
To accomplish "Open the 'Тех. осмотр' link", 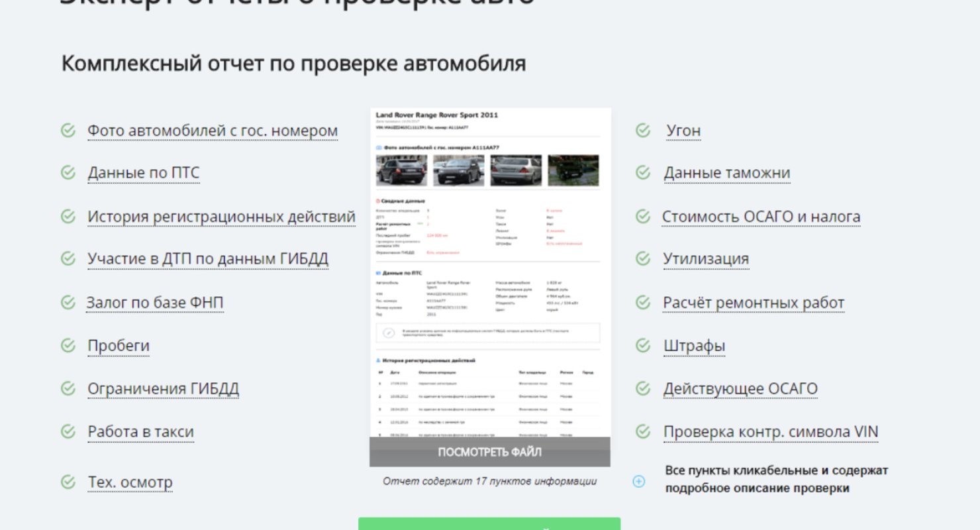I will [x=130, y=482].
